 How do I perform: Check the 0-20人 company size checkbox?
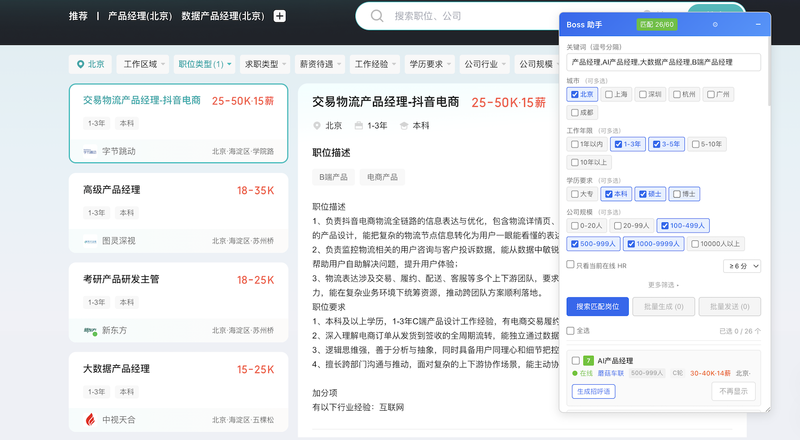(575, 226)
